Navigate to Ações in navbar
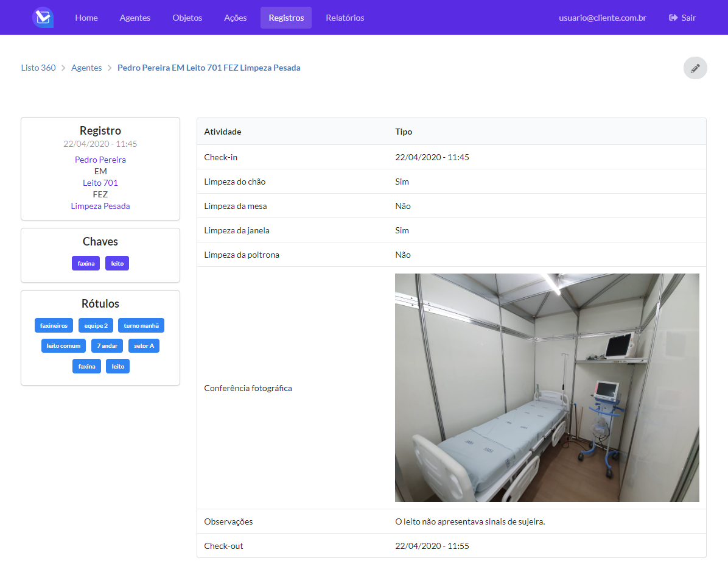Screen dimensions: 728x569 coord(235,18)
